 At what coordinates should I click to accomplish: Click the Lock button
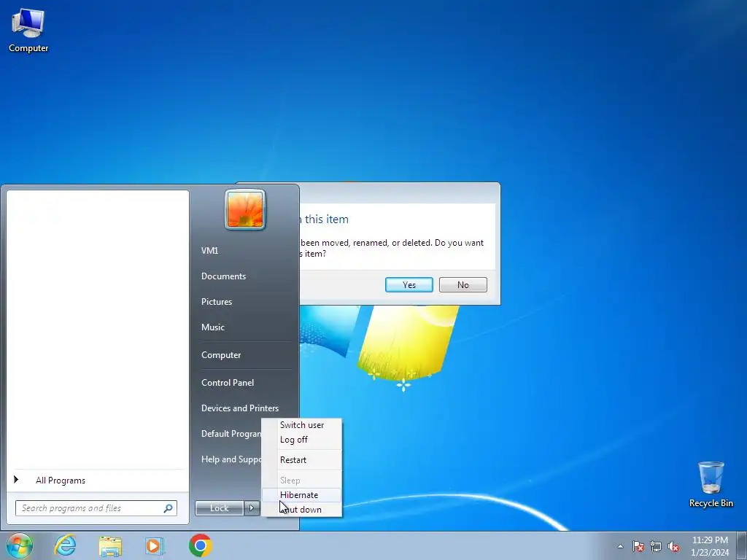click(220, 508)
